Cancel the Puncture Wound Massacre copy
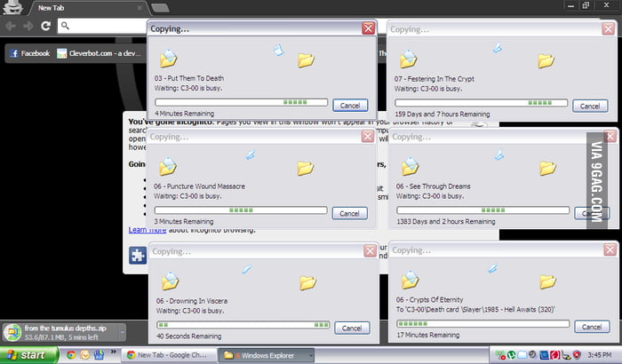 pos(349,213)
